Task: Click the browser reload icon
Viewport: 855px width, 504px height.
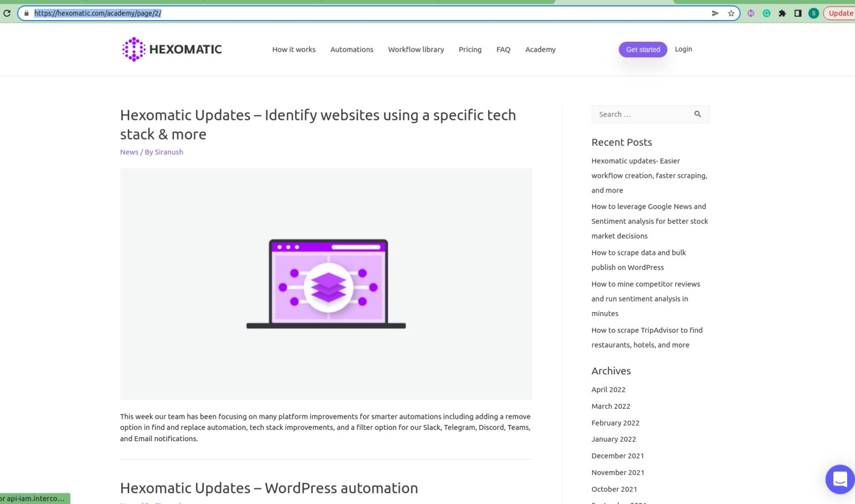Action: tap(7, 13)
